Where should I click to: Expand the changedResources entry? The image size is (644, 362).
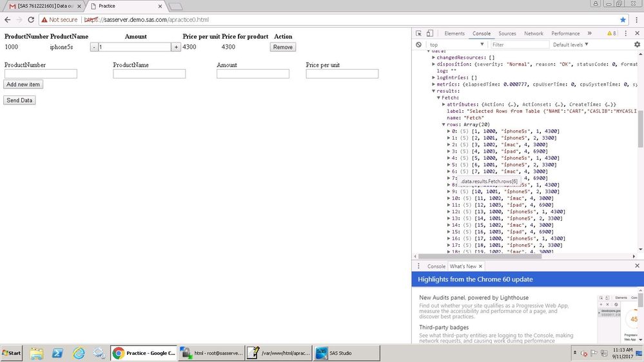[x=433, y=57]
